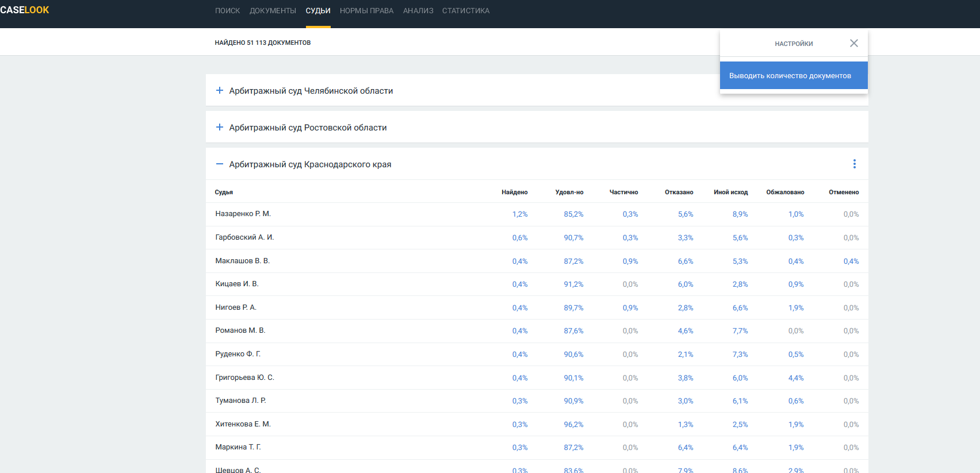
Task: Select the Судьи tab
Action: (x=318, y=11)
